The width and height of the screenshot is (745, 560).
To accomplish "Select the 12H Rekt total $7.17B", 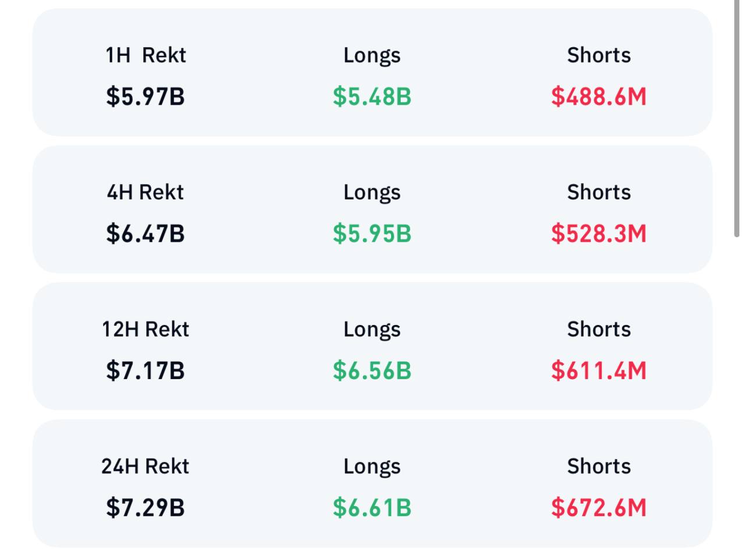I will (145, 371).
